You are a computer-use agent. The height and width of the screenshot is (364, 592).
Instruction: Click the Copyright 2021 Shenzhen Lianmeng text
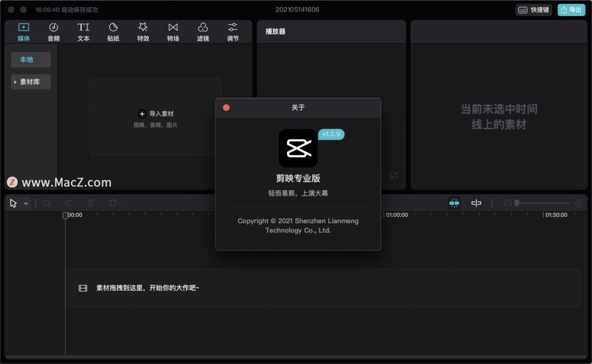[298, 226]
